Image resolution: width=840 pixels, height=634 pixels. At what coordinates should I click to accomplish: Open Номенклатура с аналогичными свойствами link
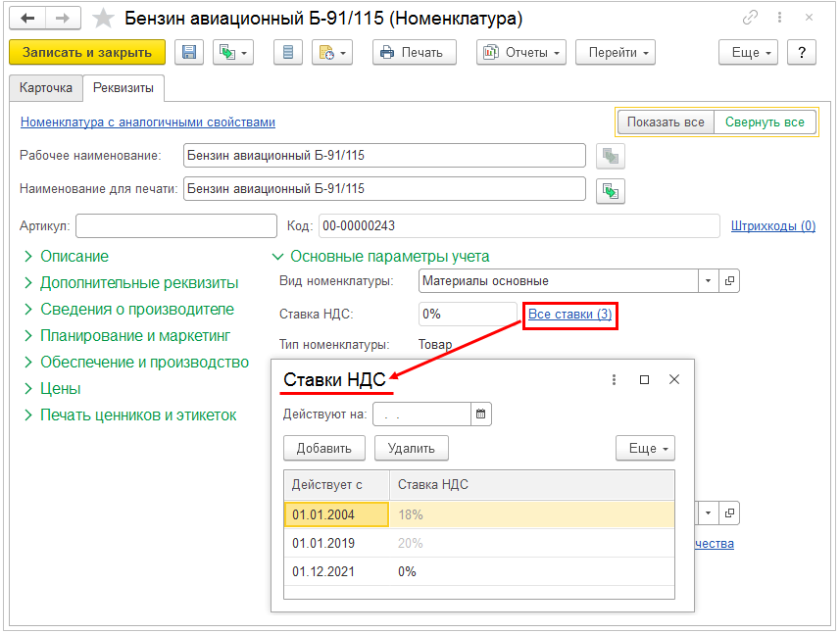[x=148, y=122]
